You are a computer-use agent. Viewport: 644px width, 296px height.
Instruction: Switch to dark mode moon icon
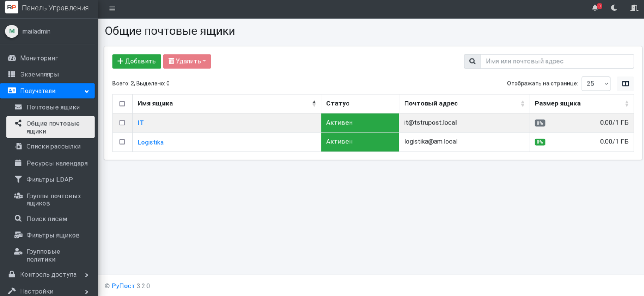click(614, 8)
